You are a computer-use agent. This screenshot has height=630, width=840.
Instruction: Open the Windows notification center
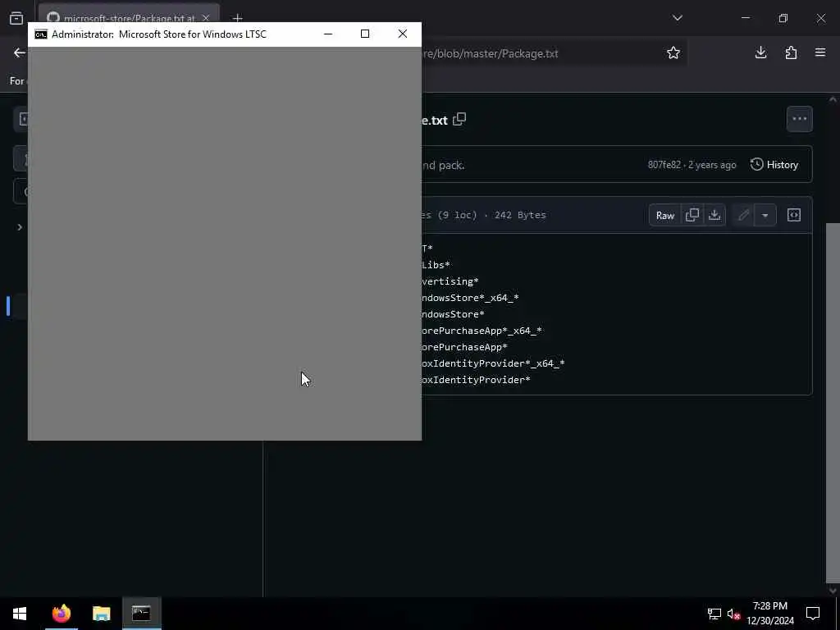tap(813, 614)
